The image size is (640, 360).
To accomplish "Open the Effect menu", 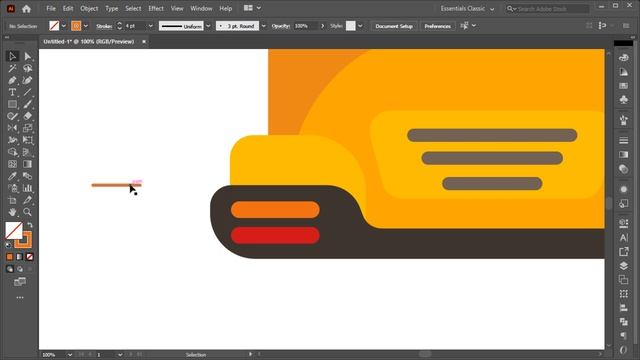I will tap(156, 8).
